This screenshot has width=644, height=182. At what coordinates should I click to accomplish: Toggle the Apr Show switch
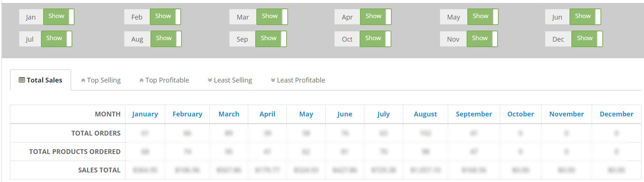click(375, 17)
